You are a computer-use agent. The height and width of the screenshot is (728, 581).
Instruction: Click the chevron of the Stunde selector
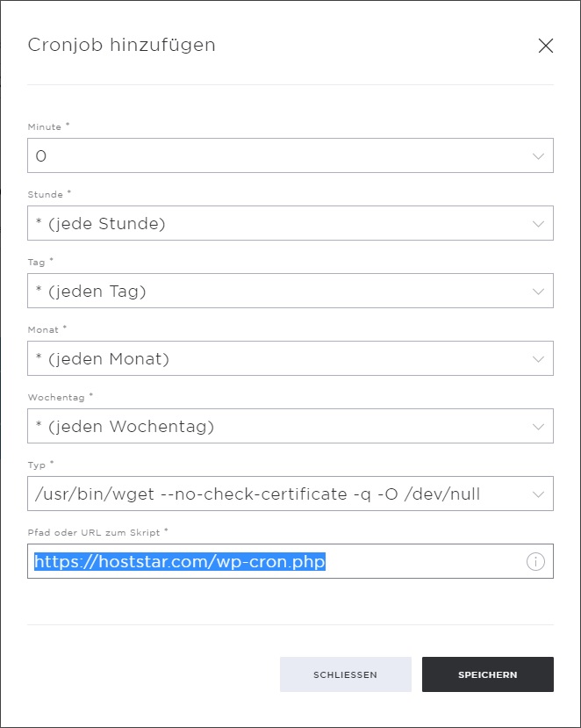[x=538, y=224]
